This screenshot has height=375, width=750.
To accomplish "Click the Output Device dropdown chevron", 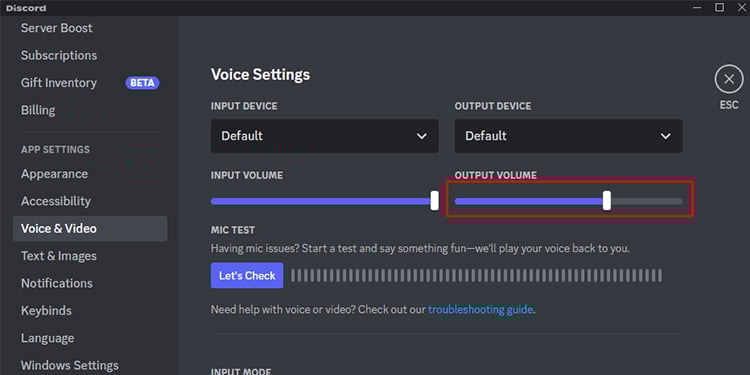I will [665, 136].
